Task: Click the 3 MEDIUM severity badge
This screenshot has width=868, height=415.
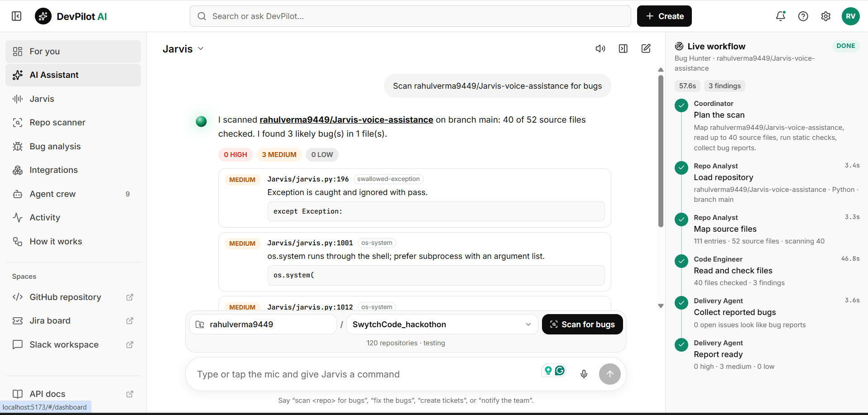Action: pos(279,155)
